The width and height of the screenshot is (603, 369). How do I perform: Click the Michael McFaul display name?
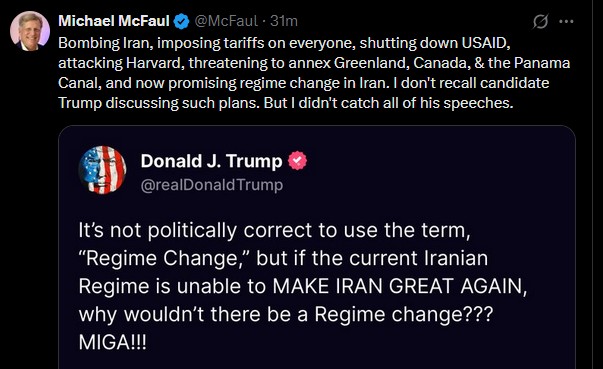(114, 21)
